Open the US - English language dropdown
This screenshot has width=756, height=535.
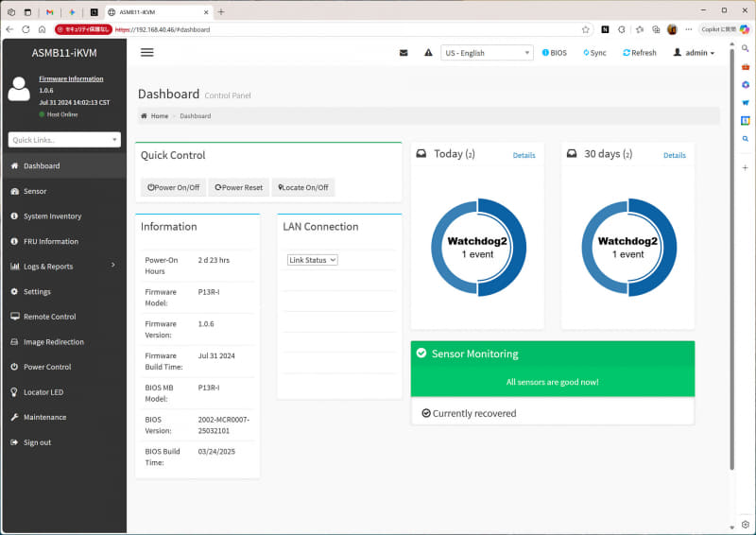(487, 53)
